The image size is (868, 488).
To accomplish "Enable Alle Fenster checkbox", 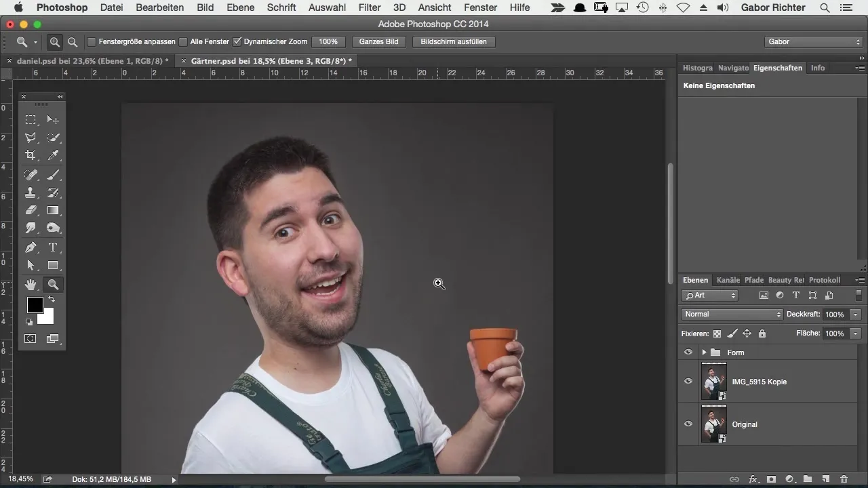I will coord(183,41).
